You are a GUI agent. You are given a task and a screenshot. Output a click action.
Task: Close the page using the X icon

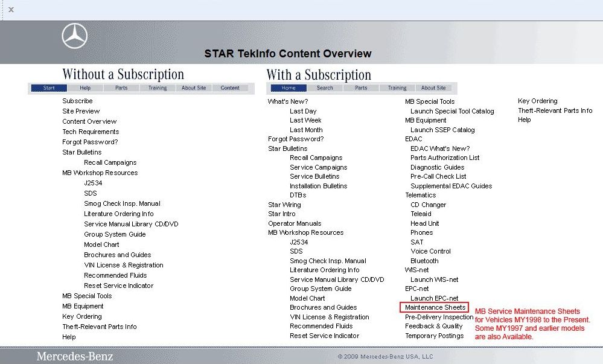11,10
